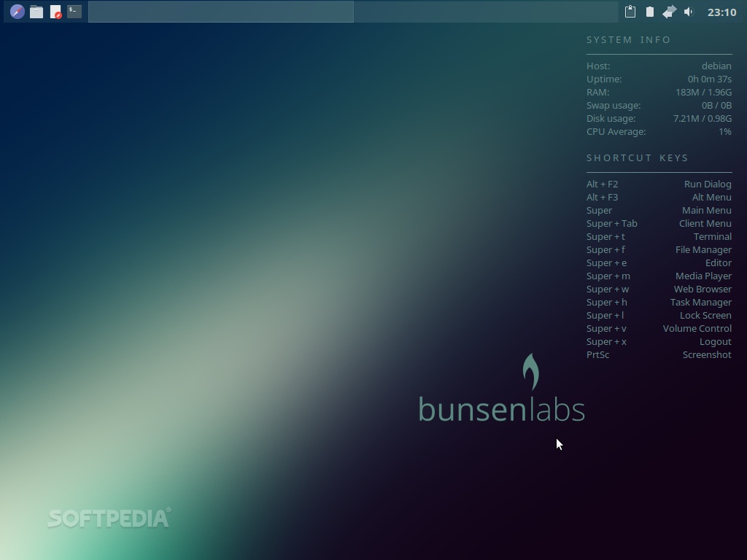The image size is (747, 560).
Task: Open the text editor launcher
Action: tap(55, 12)
